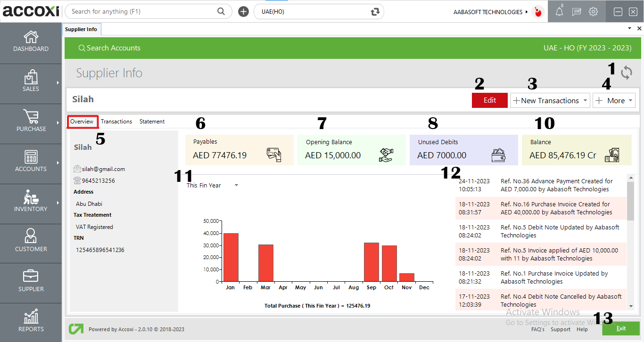Open the notifications bell
Screen dimensions: 644x342
point(559,12)
